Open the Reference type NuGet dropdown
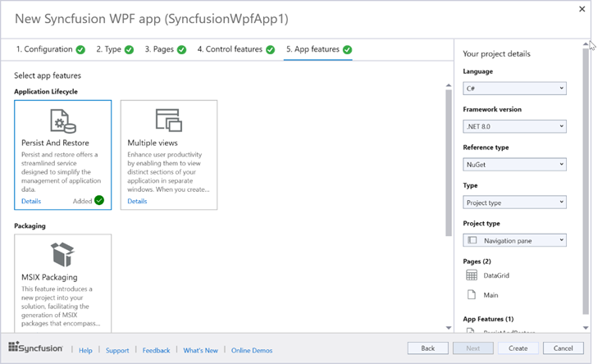The image size is (607, 364). (x=514, y=164)
